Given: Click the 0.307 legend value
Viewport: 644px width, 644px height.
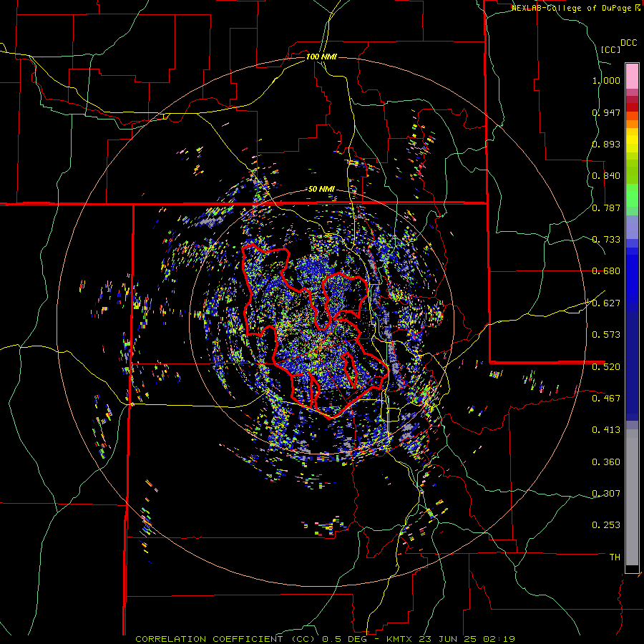Looking at the screenshot, I should pyautogui.click(x=606, y=494).
